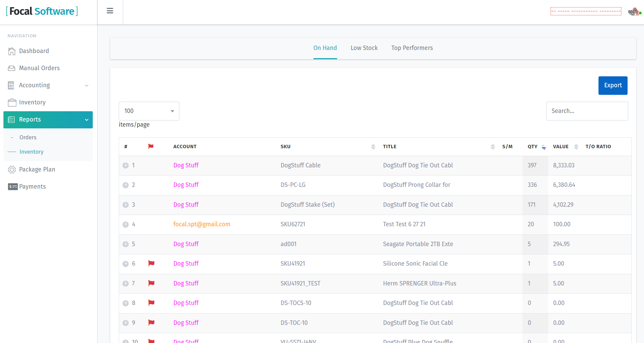Screen dimensions: 644x343
Task: Click the red flag on row 6
Action: point(151,264)
